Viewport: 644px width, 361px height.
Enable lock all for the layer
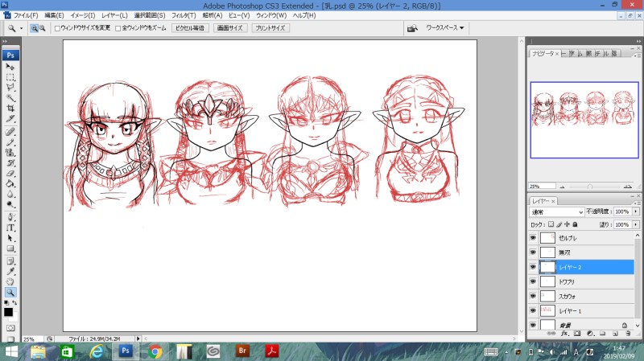click(575, 224)
